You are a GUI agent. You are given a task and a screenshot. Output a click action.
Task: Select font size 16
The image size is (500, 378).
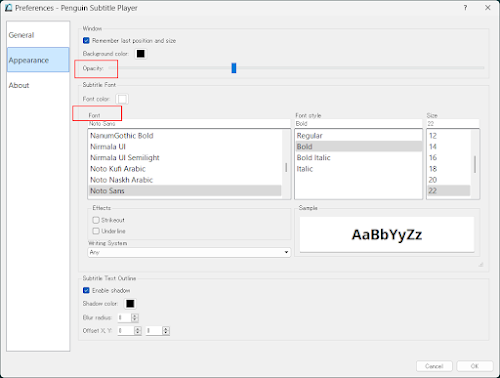(449, 158)
